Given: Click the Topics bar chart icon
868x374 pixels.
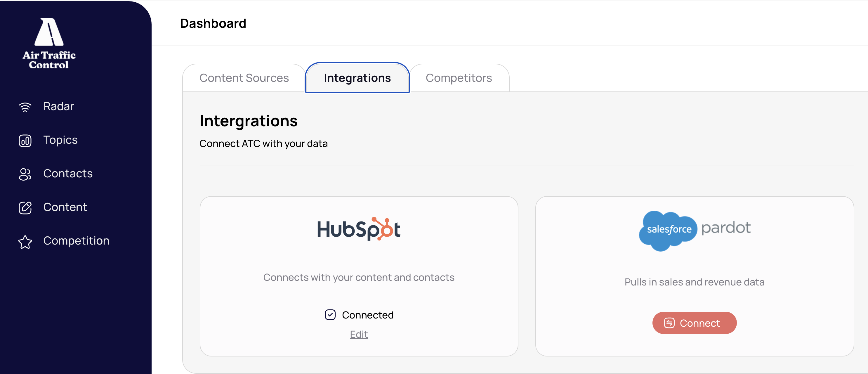Looking at the screenshot, I should (x=25, y=140).
